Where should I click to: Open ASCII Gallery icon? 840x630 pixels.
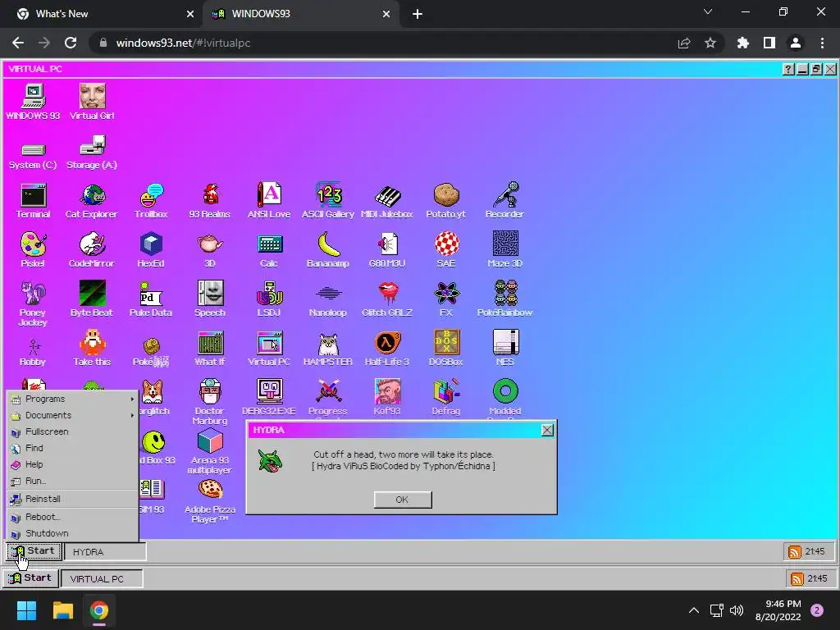tap(328, 200)
